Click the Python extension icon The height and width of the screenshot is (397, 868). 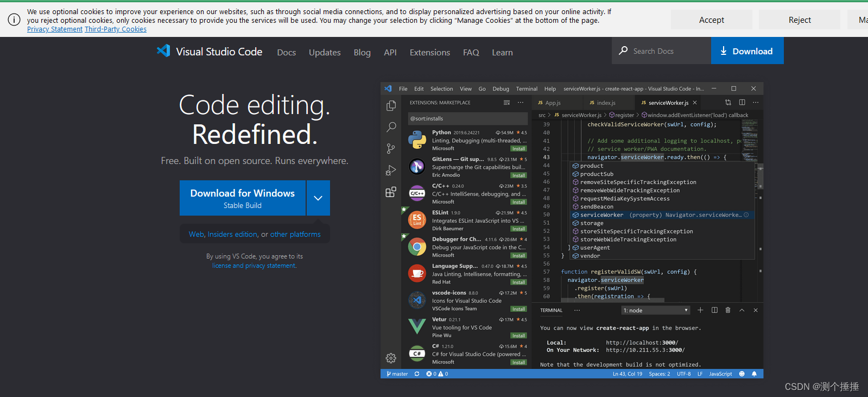pos(417,140)
